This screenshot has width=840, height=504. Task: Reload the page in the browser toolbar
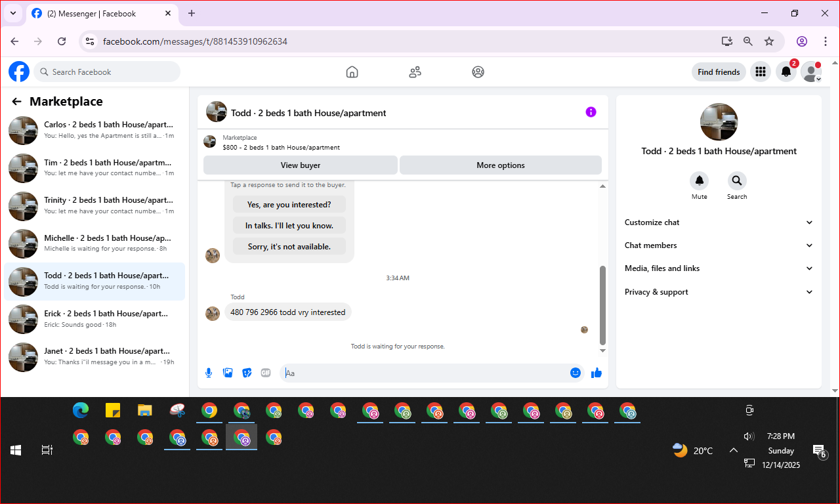point(62,41)
